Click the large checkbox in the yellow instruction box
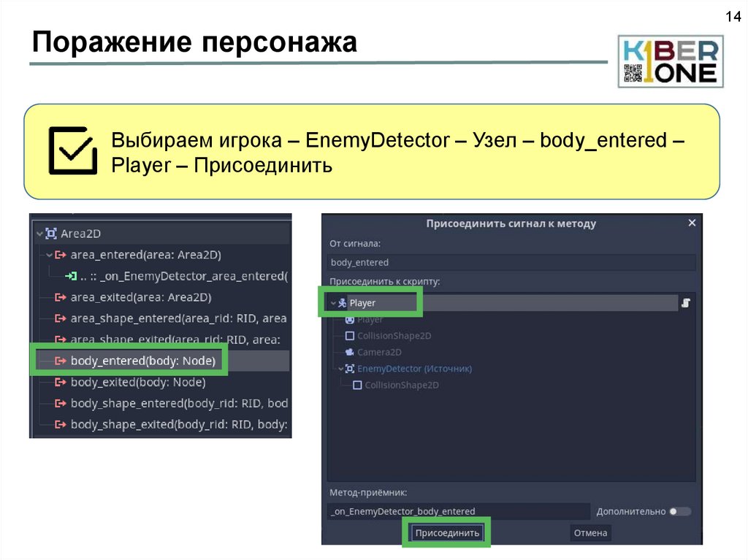 [x=72, y=150]
